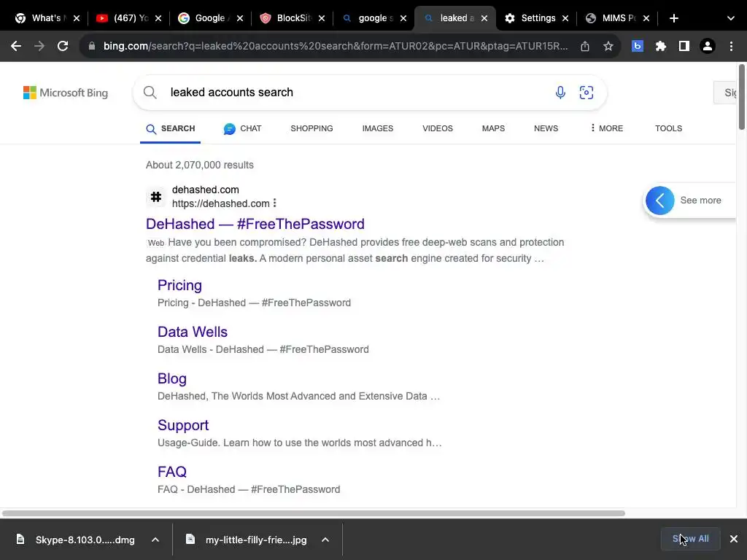The image size is (747, 560).
Task: Open the Tools search filter
Action: click(x=668, y=128)
